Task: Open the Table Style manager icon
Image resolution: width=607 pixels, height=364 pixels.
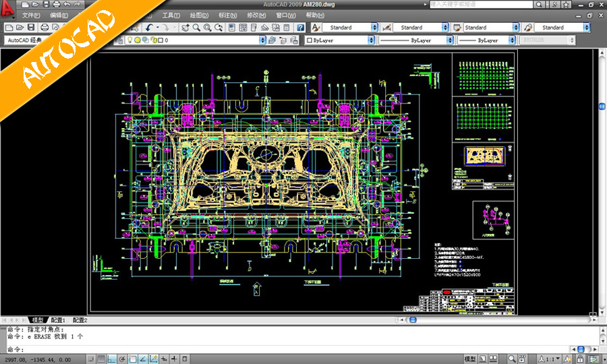Action: click(x=457, y=28)
